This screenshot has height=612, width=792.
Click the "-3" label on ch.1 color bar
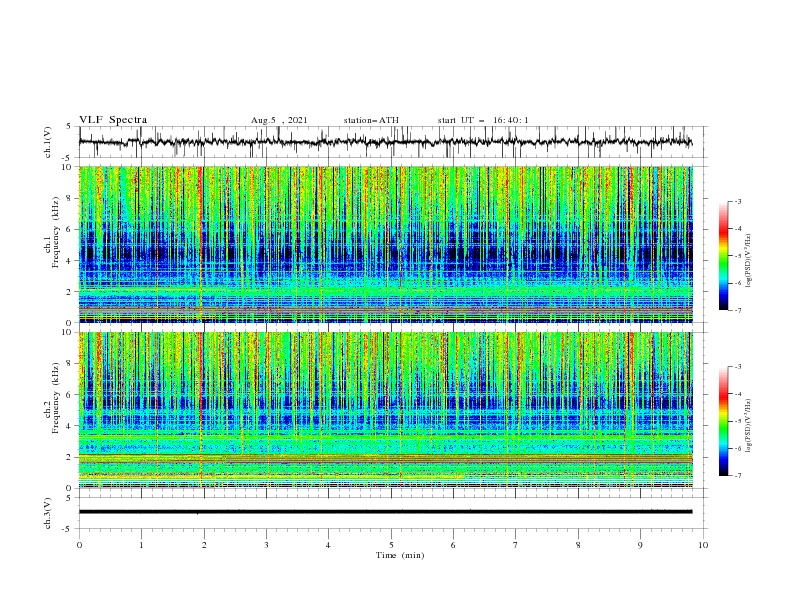click(738, 201)
